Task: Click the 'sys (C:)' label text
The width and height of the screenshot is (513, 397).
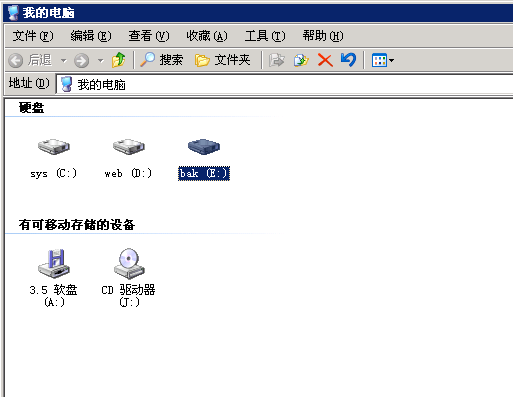Action: click(x=54, y=173)
